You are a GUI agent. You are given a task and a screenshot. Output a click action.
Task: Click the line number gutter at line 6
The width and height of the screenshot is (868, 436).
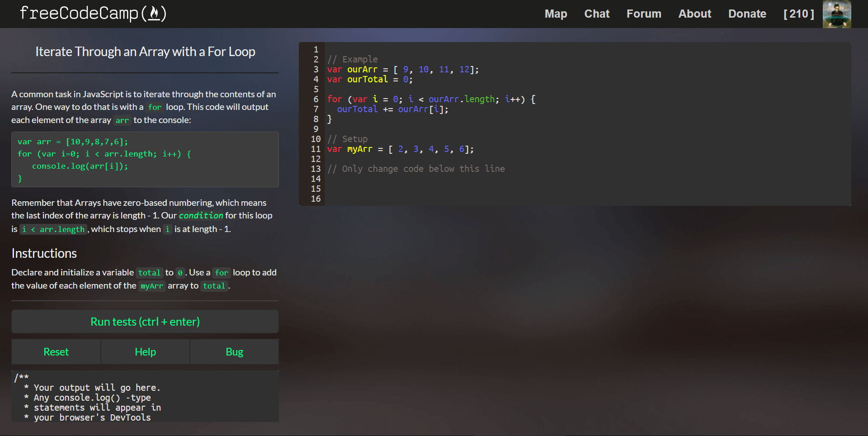point(316,99)
